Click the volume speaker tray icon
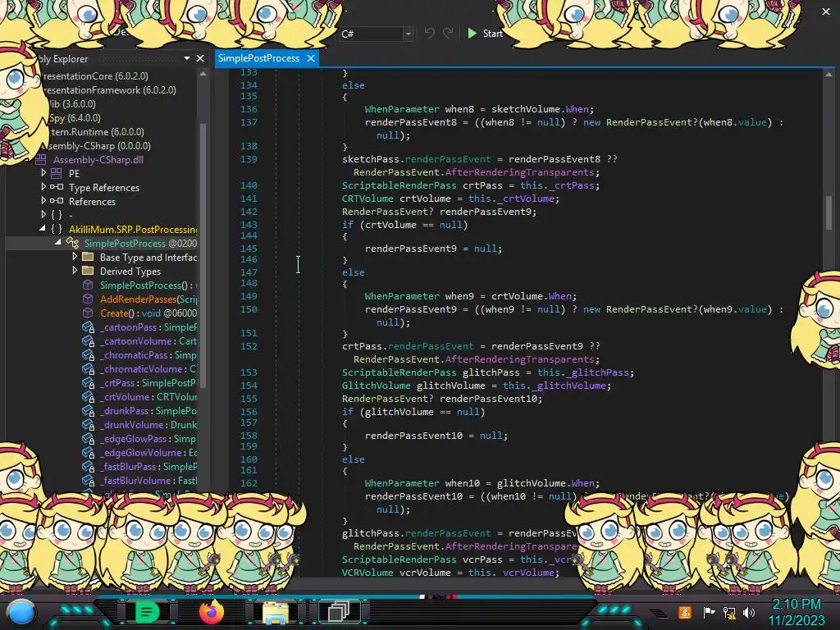The width and height of the screenshot is (840, 630). pyautogui.click(x=749, y=612)
